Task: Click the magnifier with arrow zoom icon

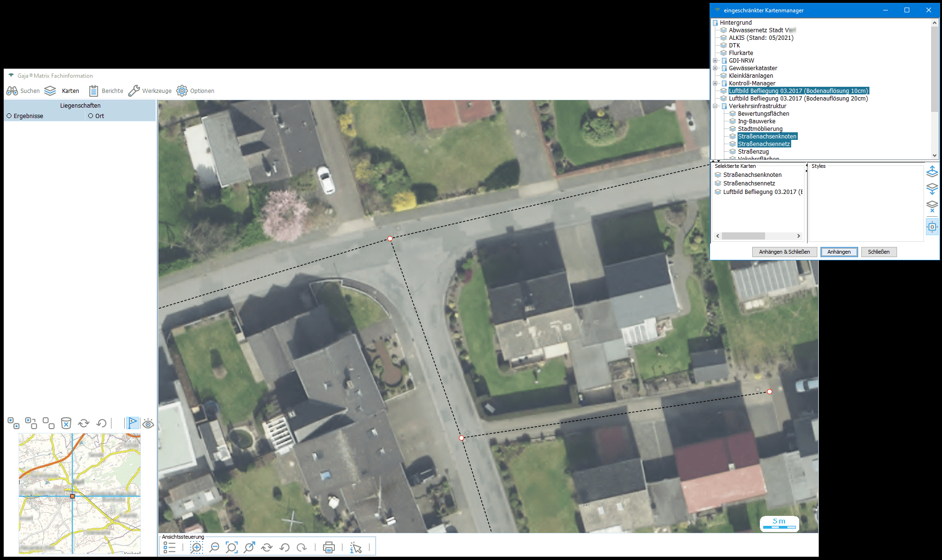Action: 249,548
